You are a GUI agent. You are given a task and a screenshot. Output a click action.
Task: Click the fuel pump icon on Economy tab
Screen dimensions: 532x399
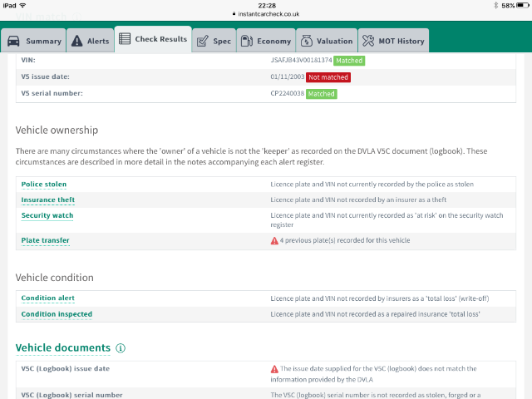click(246, 41)
